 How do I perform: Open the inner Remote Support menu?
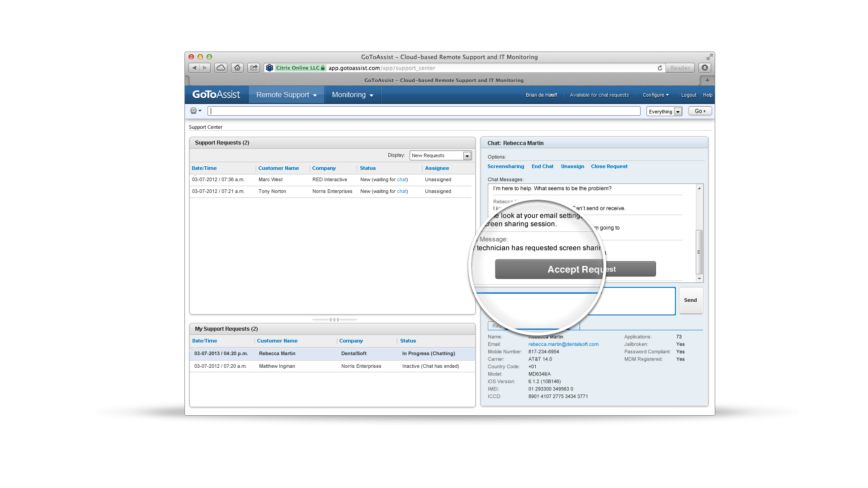click(x=286, y=95)
